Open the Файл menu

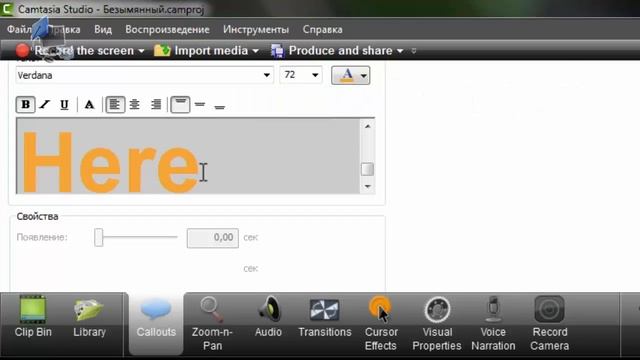tap(19, 29)
